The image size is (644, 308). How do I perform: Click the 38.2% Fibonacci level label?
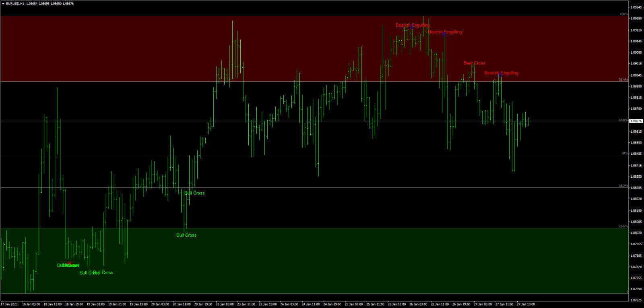click(x=623, y=186)
